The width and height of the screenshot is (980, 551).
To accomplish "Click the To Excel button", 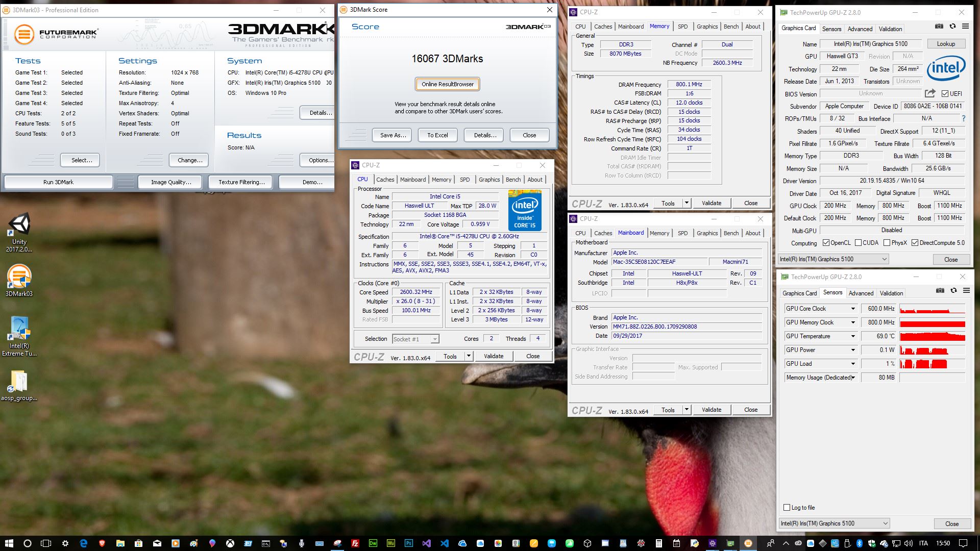I will click(x=437, y=135).
